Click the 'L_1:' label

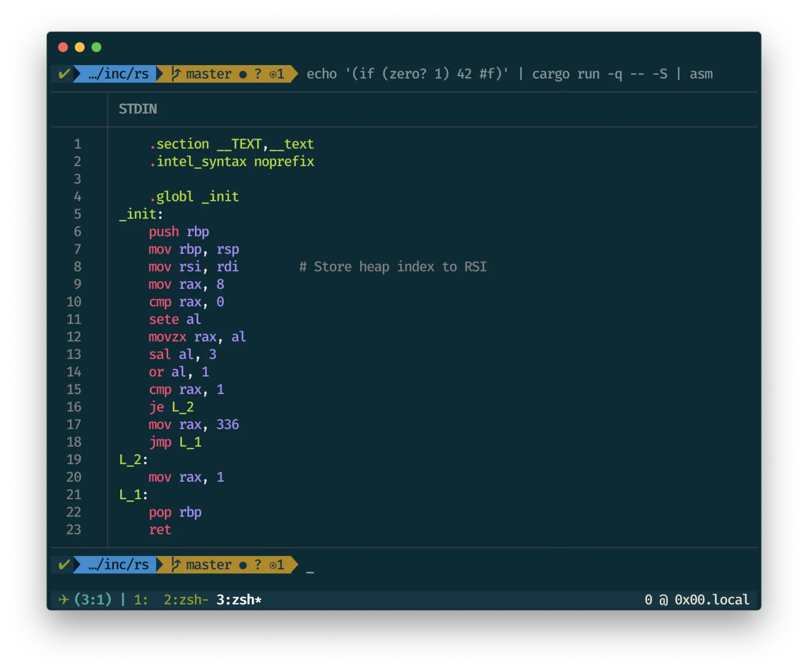(x=133, y=495)
